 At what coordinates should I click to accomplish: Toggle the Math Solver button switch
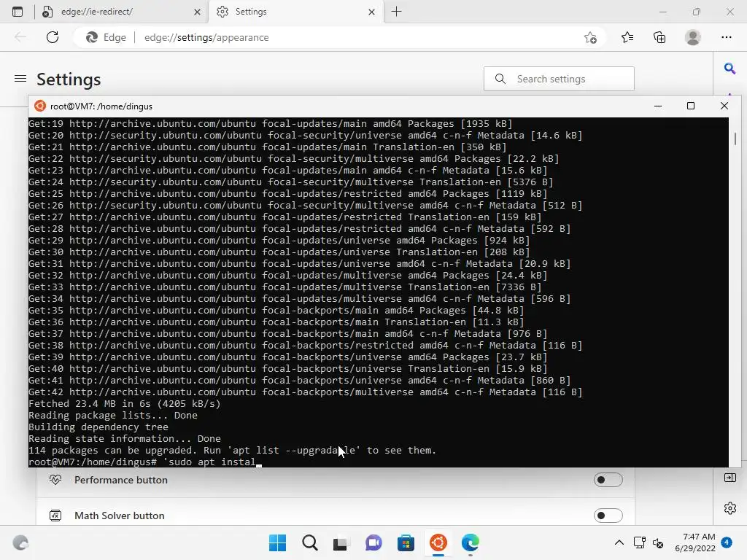pyautogui.click(x=608, y=516)
